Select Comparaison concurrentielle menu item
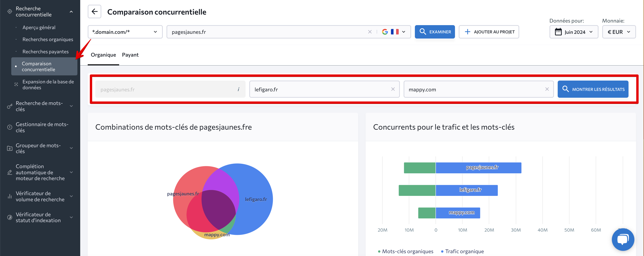 [x=44, y=66]
